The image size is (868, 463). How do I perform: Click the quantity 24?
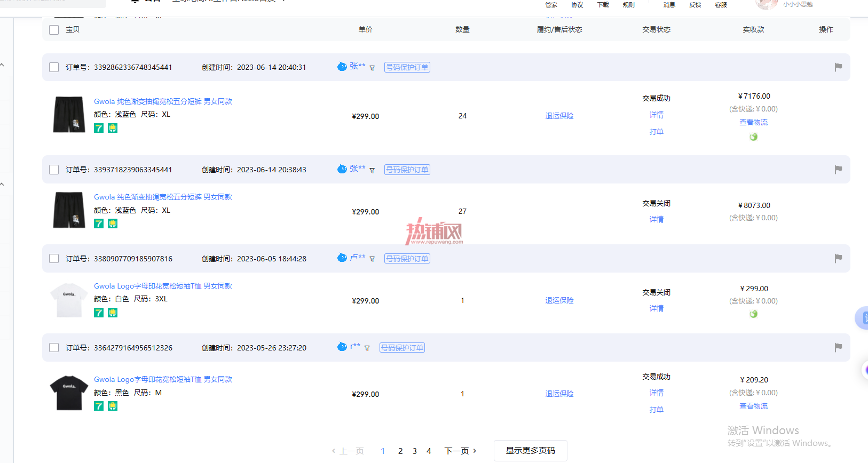(462, 116)
